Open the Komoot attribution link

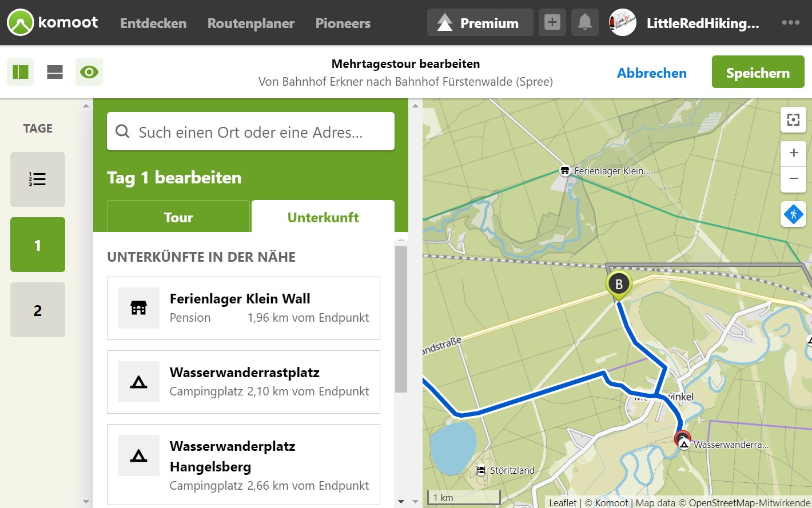click(611, 502)
